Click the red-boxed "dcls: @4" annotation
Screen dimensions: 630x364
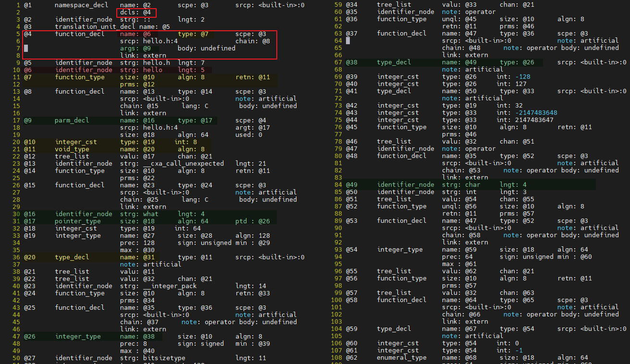coord(135,12)
